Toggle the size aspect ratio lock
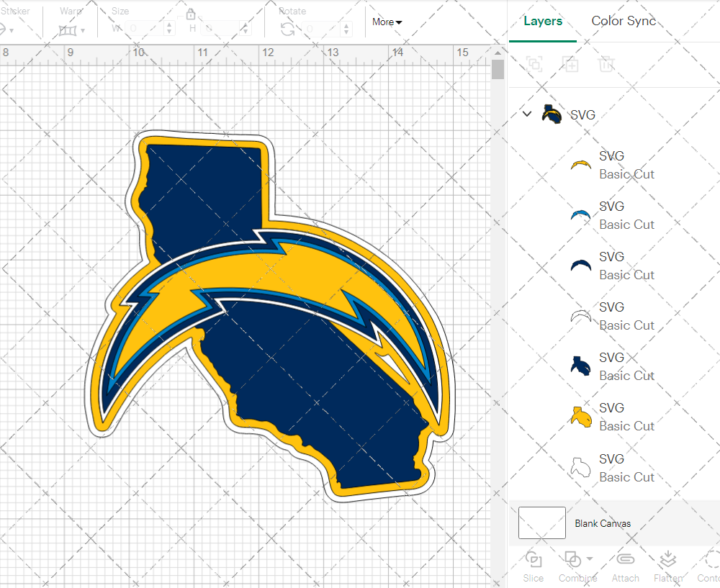 191,14
